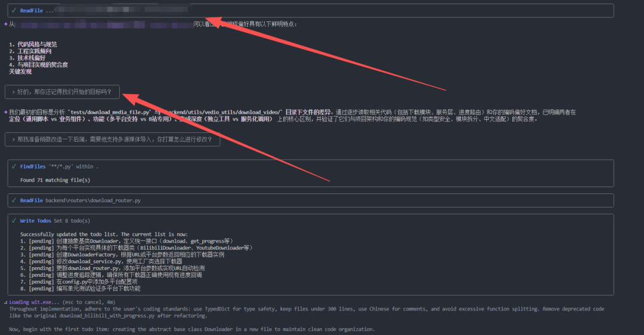644x335 pixels.
Task: Click the checkmark beside the top ReadFile entry
Action: 14,10
